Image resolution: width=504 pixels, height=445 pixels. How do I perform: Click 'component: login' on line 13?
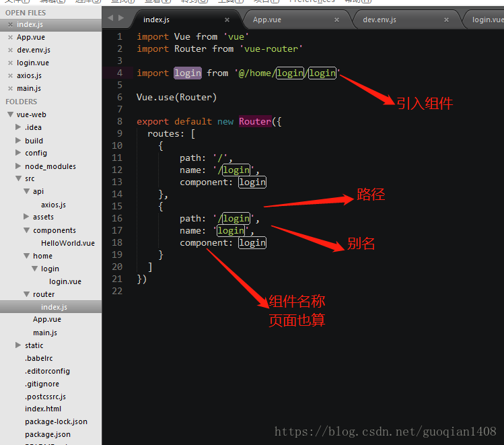click(223, 182)
